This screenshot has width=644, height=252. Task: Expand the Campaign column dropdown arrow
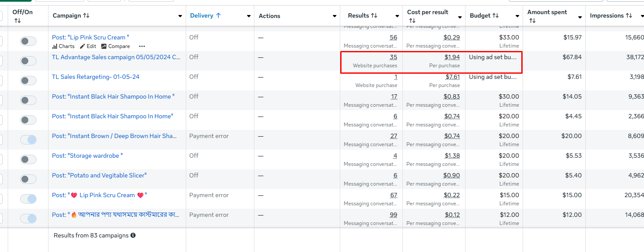(180, 16)
